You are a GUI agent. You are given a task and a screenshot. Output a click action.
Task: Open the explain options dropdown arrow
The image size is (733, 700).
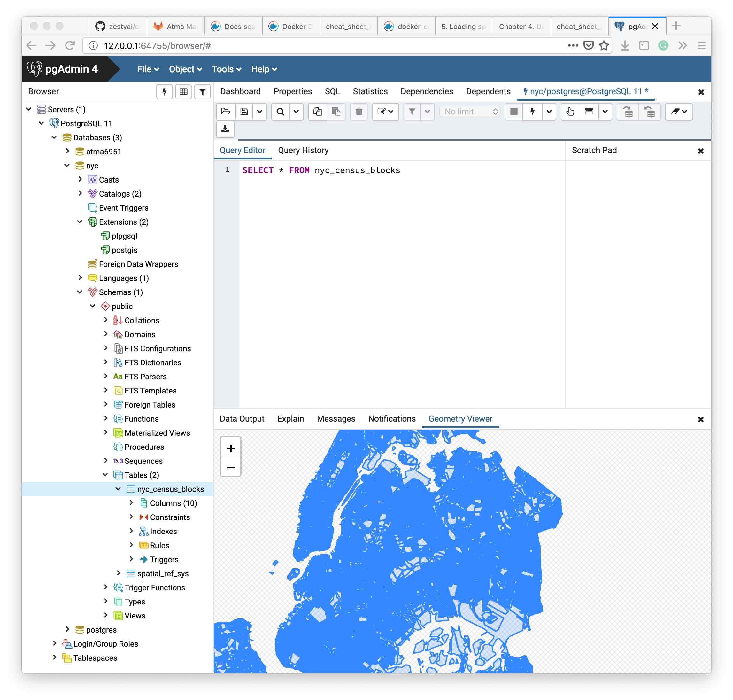(605, 112)
